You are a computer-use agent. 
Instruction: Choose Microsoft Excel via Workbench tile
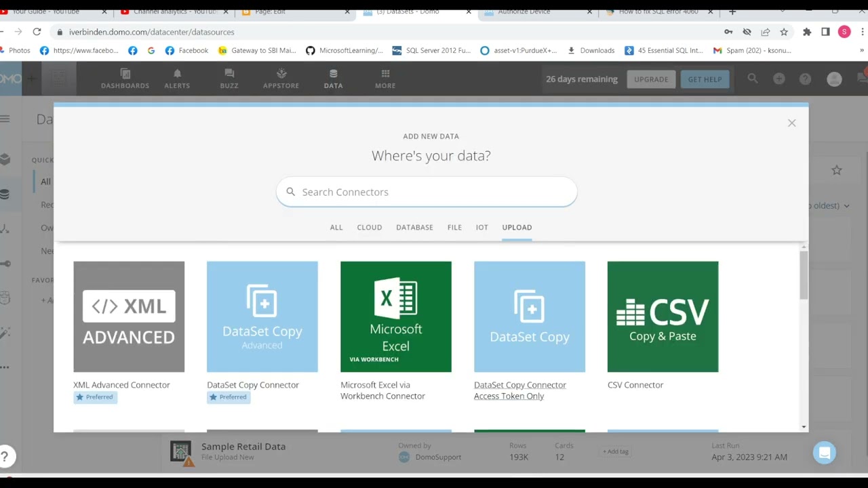(396, 317)
